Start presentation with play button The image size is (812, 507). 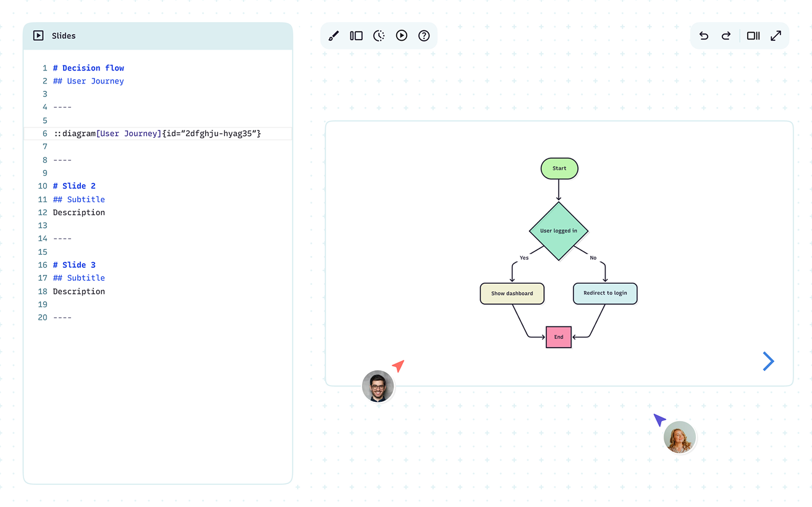pos(402,36)
